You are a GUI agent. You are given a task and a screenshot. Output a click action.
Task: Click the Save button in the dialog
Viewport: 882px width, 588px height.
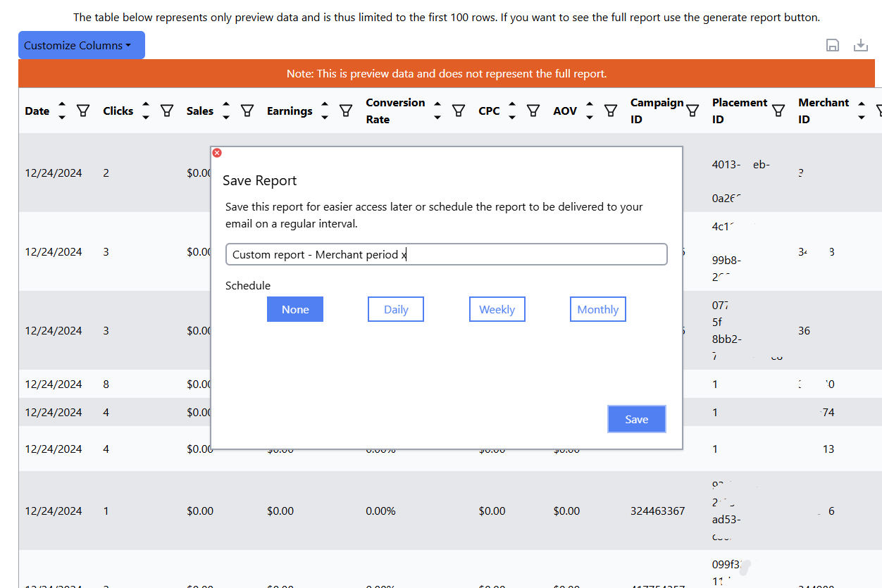[x=637, y=419]
